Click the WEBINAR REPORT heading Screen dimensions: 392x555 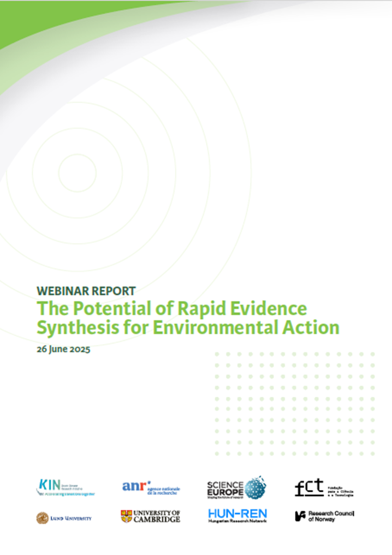[86, 291]
